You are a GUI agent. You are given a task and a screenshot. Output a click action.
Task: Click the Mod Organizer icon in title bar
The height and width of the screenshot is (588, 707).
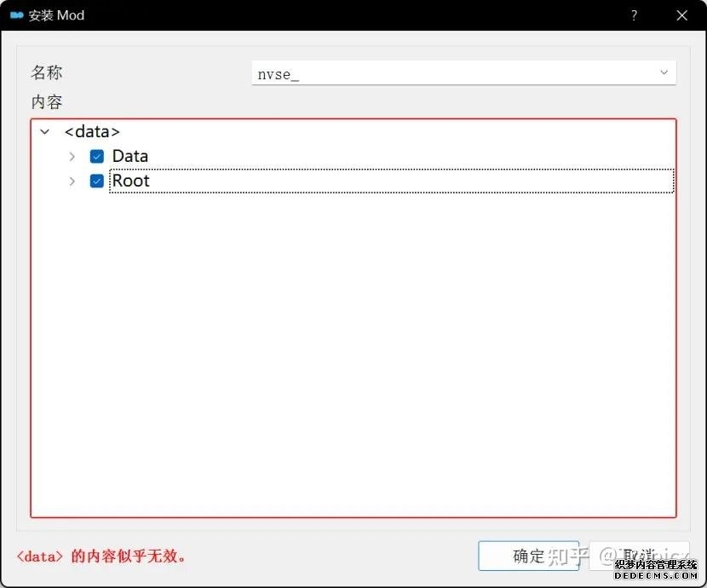pyautogui.click(x=16, y=15)
